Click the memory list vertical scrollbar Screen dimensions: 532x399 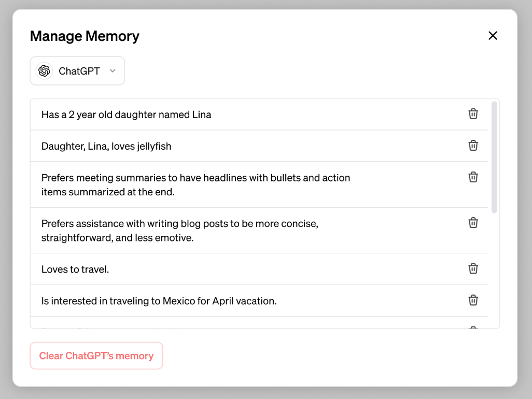494,156
